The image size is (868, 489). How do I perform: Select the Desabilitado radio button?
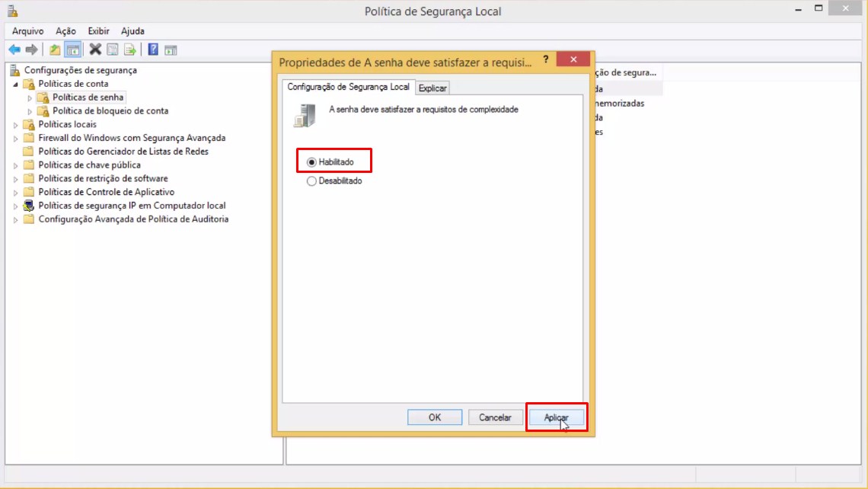coord(311,181)
